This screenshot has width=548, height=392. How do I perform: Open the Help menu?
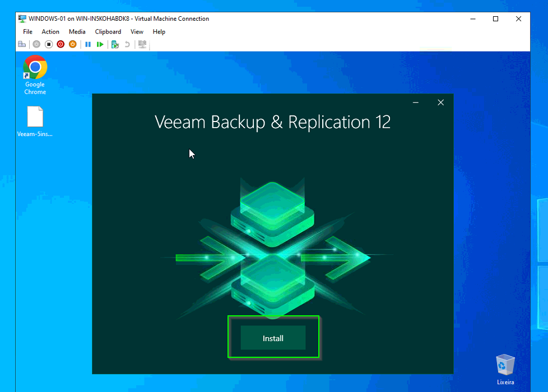pyautogui.click(x=159, y=32)
